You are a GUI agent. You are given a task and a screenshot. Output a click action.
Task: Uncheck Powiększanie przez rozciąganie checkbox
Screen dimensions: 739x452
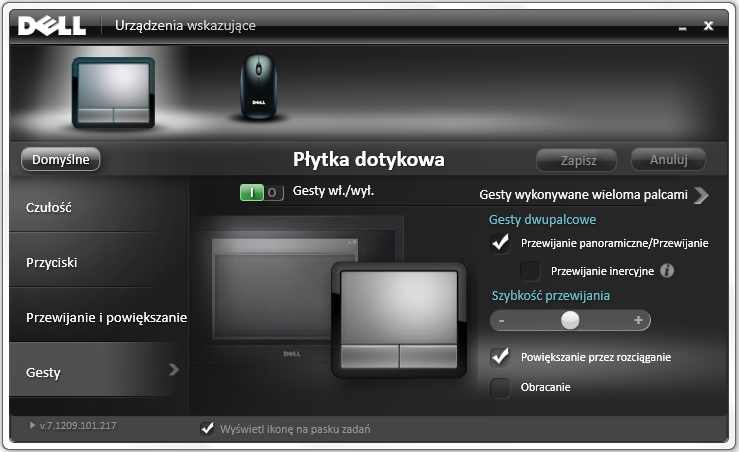coord(500,357)
